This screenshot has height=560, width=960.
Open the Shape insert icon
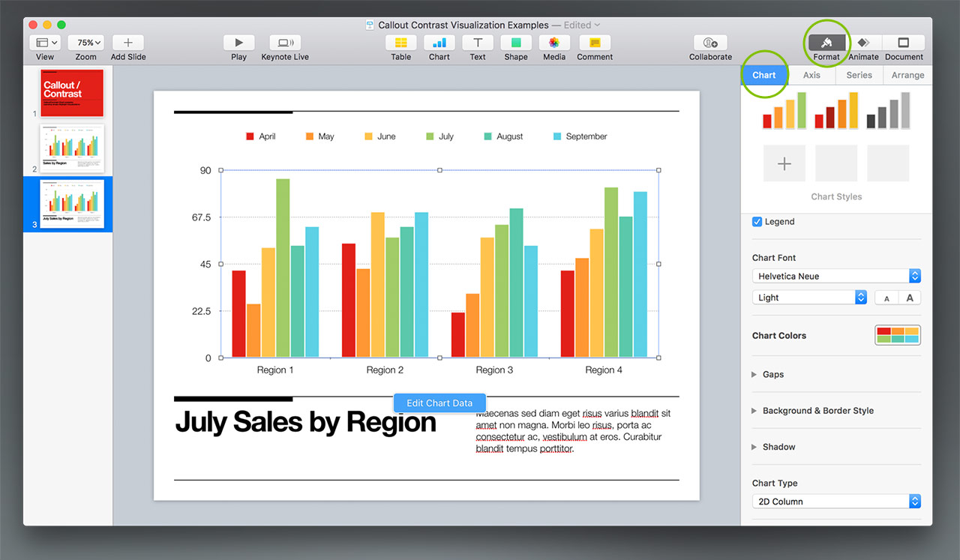point(516,43)
